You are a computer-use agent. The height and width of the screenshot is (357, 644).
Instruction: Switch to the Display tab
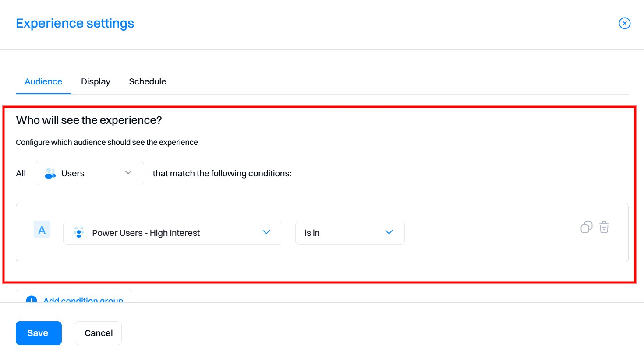pyautogui.click(x=96, y=81)
